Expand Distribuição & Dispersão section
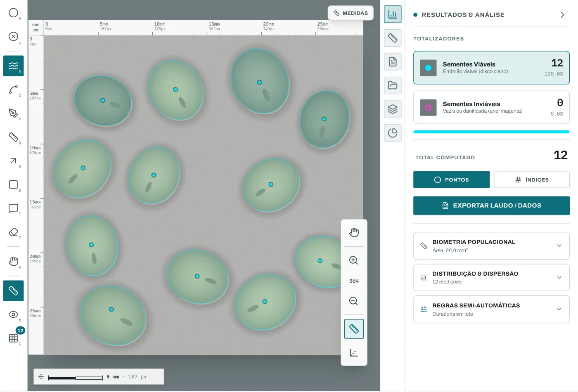578x392 pixels. pos(491,278)
